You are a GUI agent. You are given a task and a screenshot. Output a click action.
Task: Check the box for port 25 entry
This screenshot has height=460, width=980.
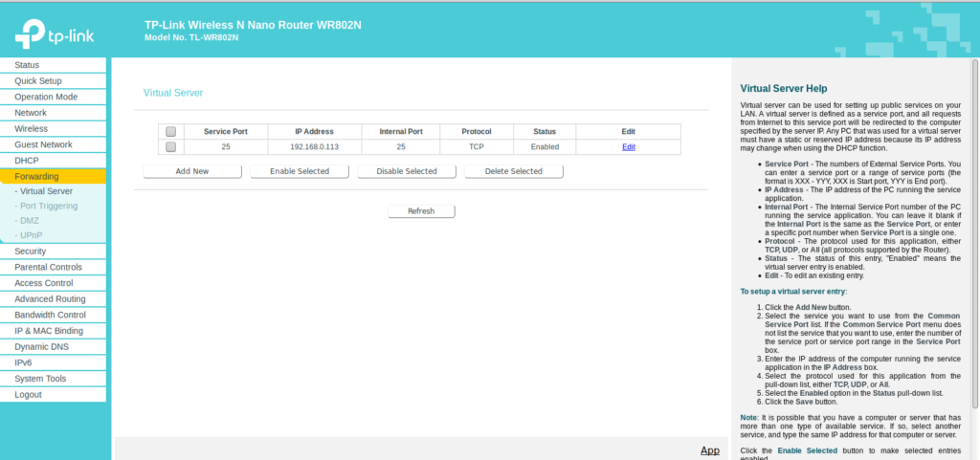[170, 146]
